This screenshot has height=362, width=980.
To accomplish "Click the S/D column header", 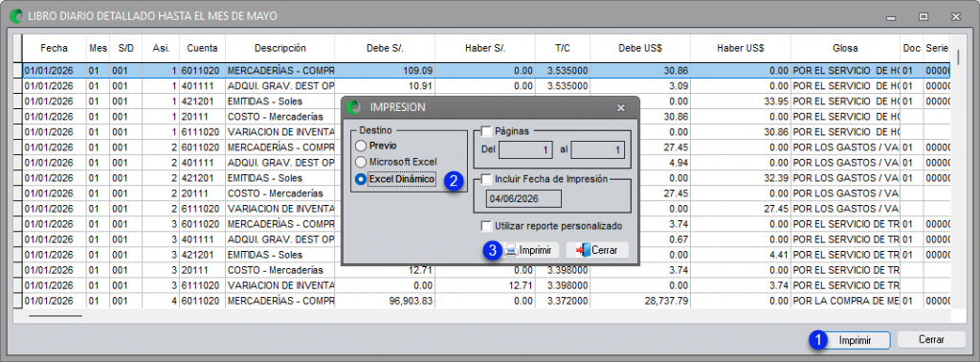I will pos(125,48).
